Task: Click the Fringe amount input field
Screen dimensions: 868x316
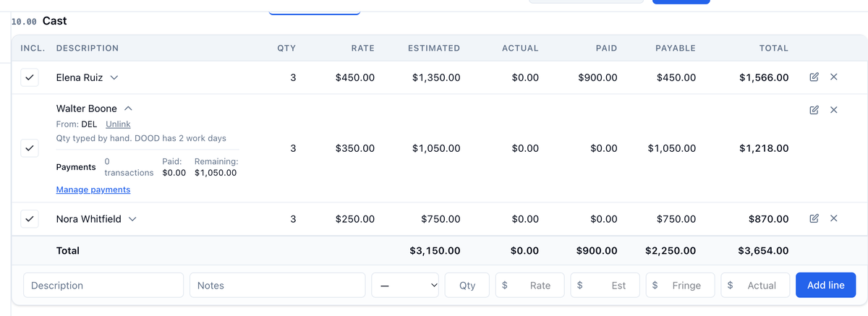Action: click(680, 285)
